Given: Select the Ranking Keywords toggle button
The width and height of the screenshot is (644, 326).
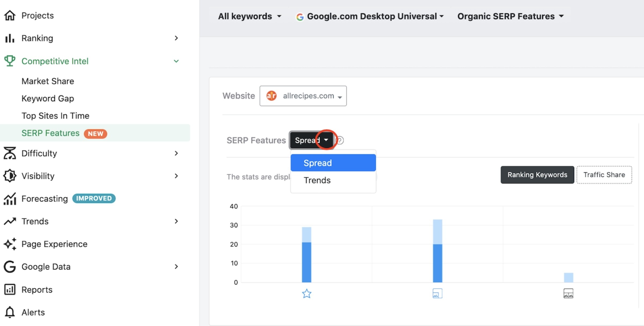Looking at the screenshot, I should pyautogui.click(x=537, y=175).
